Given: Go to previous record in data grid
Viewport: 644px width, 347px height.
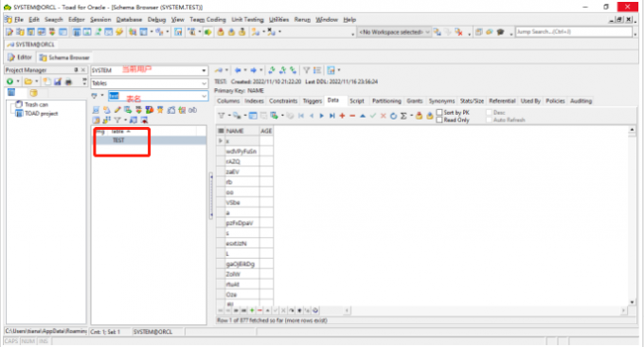Looking at the screenshot, I should 312,116.
